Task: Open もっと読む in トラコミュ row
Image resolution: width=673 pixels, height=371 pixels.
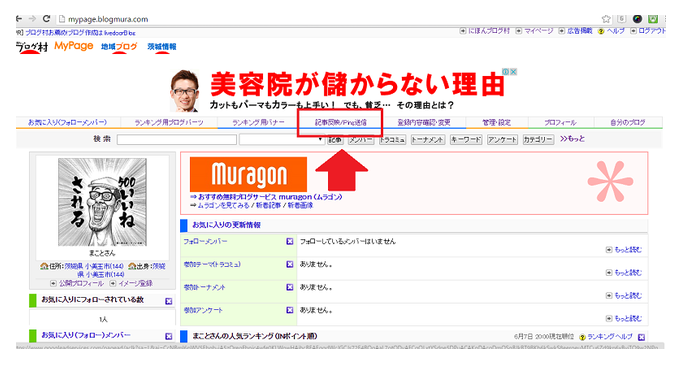Action: click(x=628, y=273)
